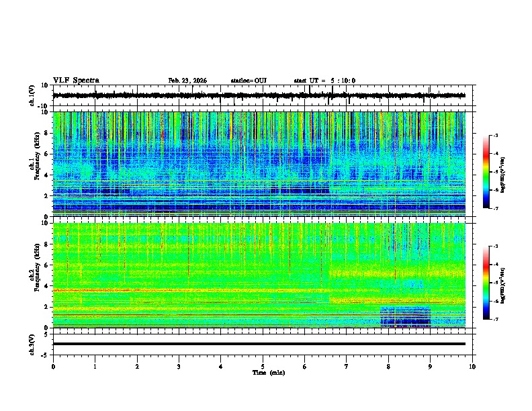Click time axis tick label "6"
Screen dimensions: 532x411
click(305, 367)
